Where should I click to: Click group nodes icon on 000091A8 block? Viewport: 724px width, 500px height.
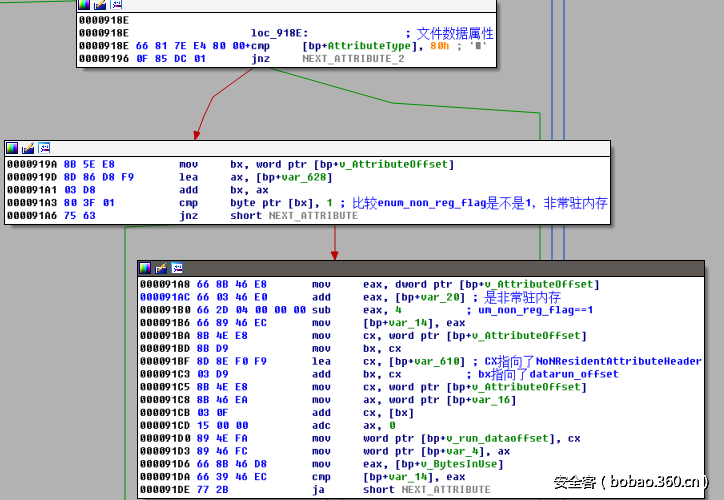pyautogui.click(x=176, y=268)
